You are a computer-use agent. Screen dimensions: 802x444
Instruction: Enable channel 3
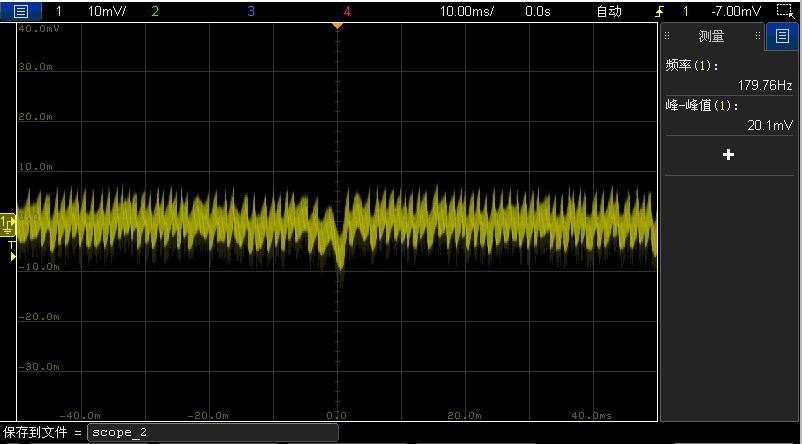pos(250,12)
